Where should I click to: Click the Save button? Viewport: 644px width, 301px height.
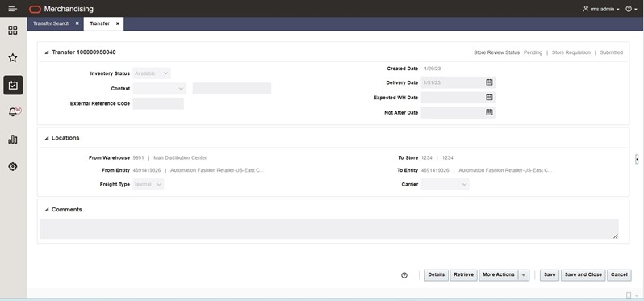(x=550, y=275)
